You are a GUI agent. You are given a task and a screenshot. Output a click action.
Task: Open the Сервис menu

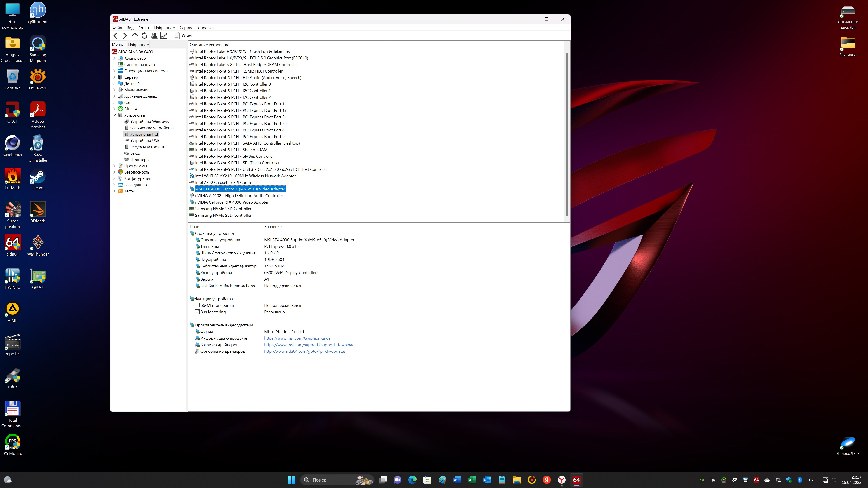186,28
